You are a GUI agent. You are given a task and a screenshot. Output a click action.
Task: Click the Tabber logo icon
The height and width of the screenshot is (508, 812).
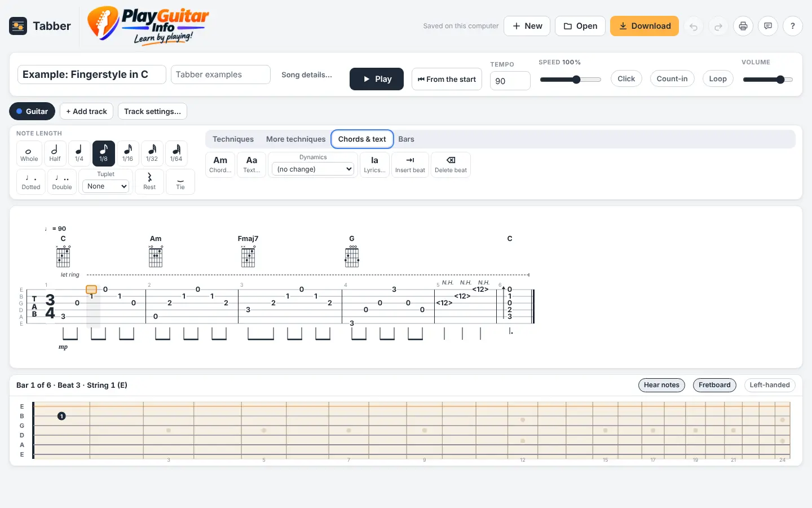pos(18,26)
